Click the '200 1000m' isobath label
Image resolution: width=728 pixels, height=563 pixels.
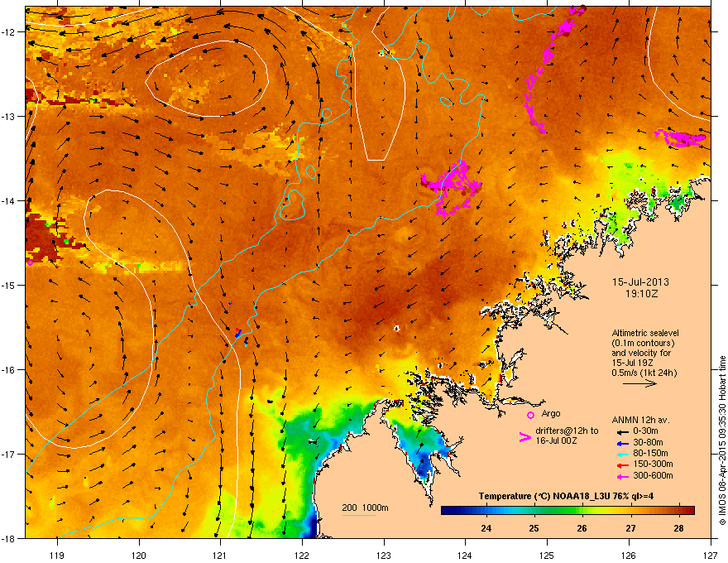(366, 508)
